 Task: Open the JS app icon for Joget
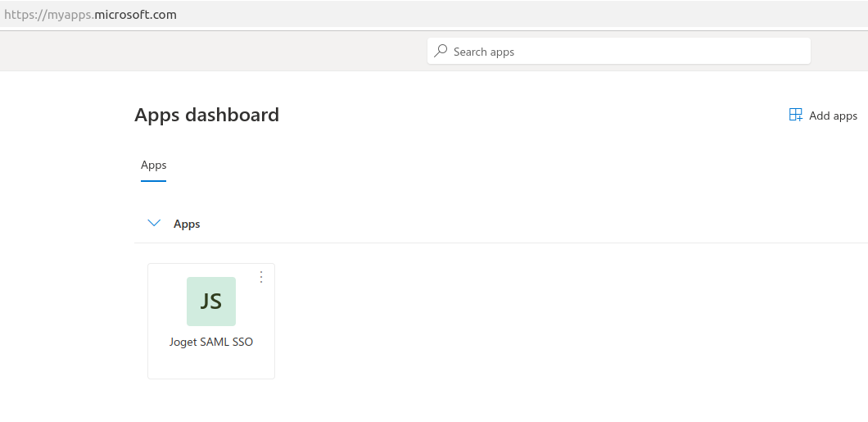(x=211, y=302)
